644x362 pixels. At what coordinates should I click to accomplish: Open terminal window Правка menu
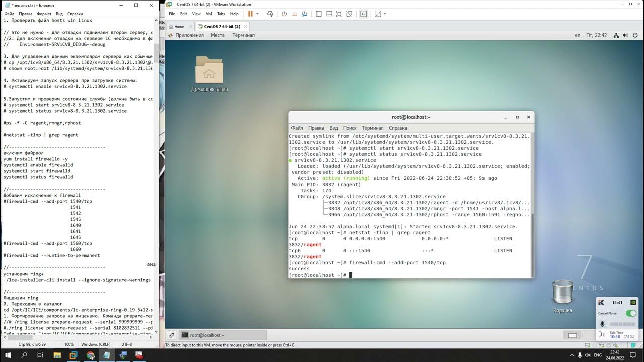316,128
